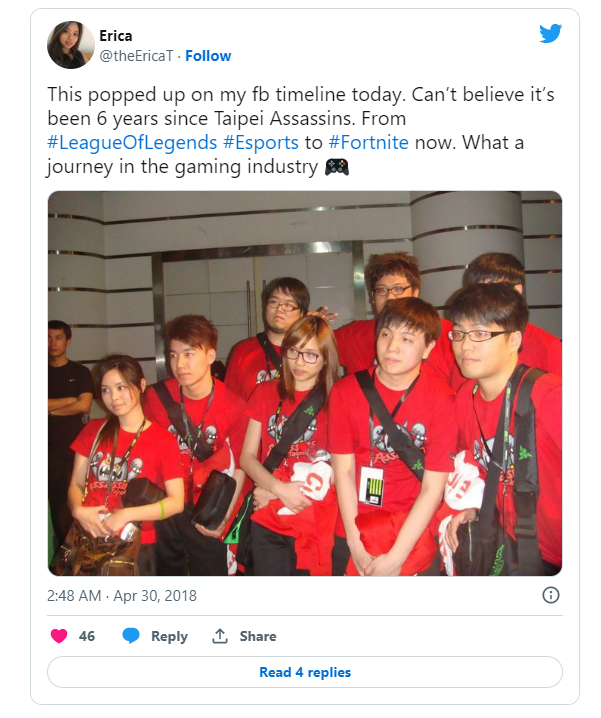Click the reply speech bubble icon
The image size is (601, 718).
pos(131,636)
